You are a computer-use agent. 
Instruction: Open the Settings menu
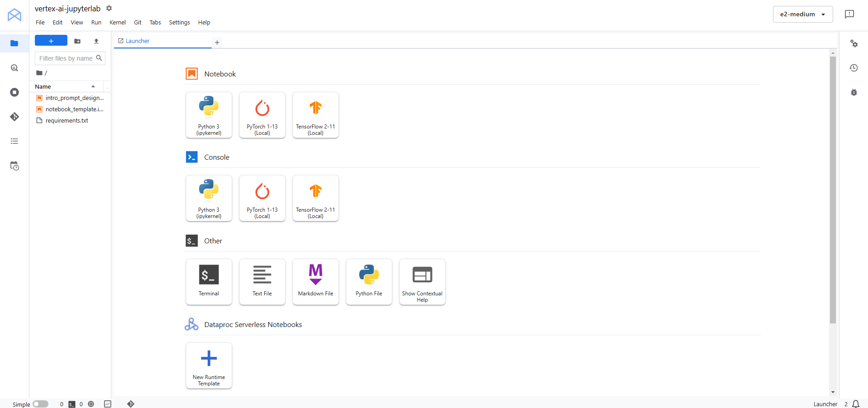(x=180, y=22)
